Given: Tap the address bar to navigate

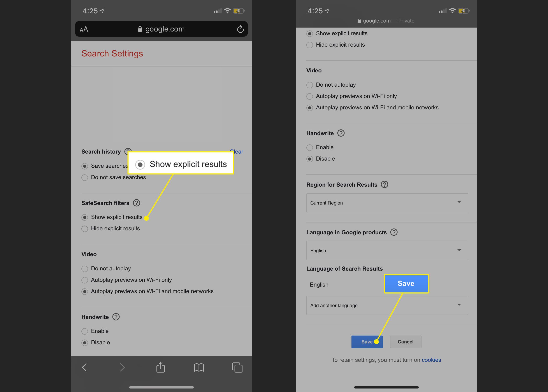Looking at the screenshot, I should (162, 28).
